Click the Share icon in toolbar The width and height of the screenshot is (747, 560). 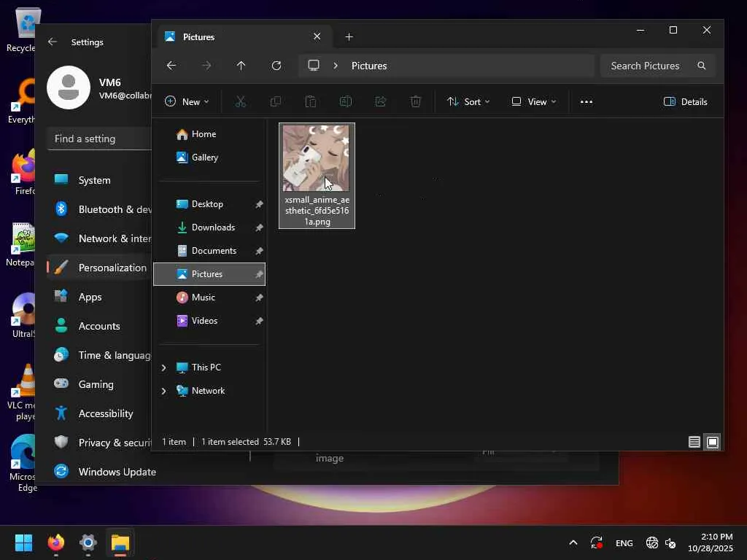[381, 102]
